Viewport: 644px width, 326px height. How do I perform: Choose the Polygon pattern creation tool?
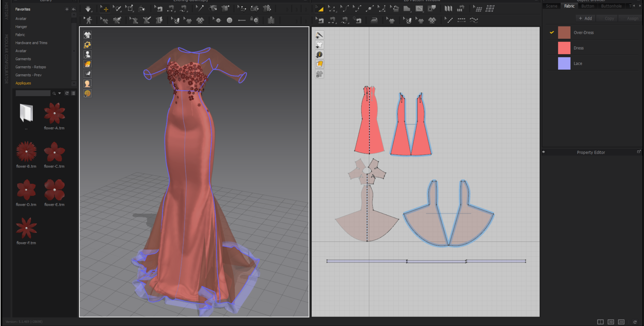[407, 9]
